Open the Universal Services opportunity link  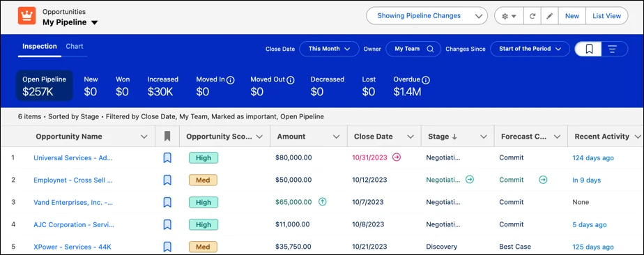pyautogui.click(x=72, y=157)
